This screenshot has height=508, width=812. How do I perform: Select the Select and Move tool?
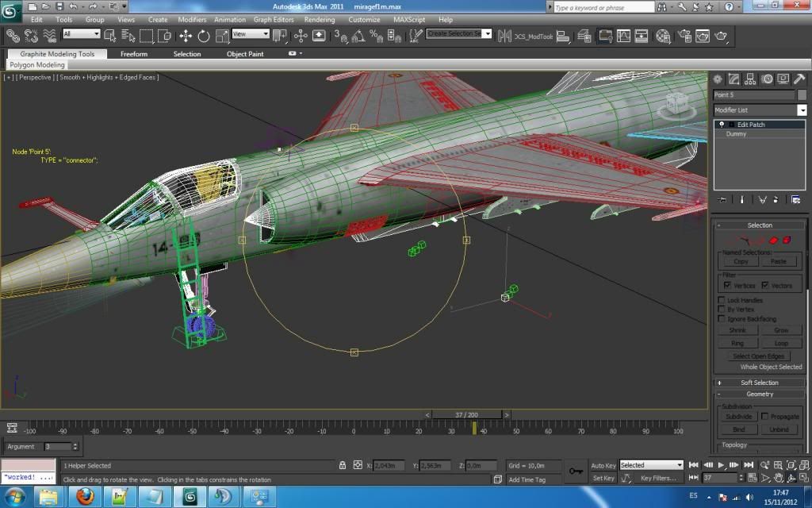[186, 36]
